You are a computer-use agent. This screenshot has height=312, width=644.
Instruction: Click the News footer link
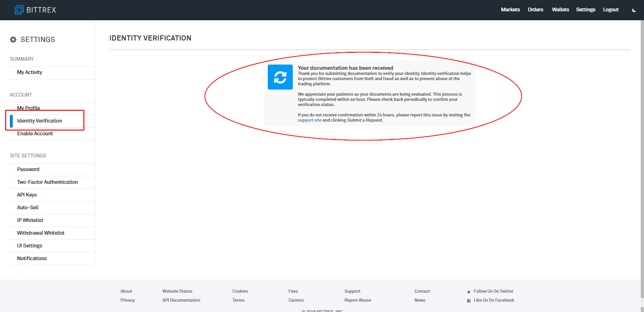click(x=420, y=300)
